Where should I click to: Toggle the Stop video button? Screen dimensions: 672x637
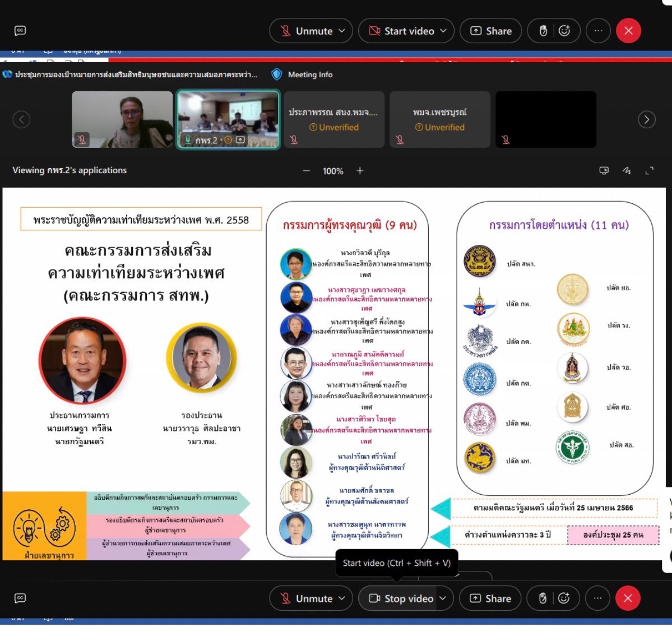[x=401, y=598]
